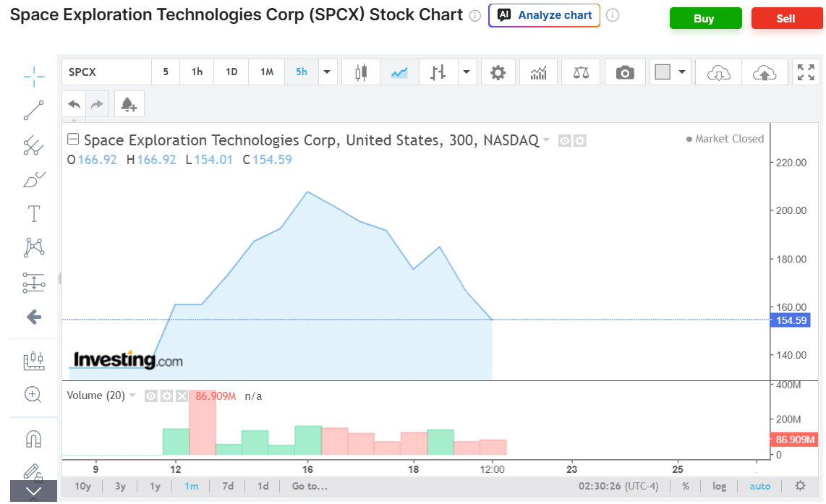Open chart settings gear in toolbar
Image resolution: width=826 pixels, height=504 pixels.
pos(498,72)
